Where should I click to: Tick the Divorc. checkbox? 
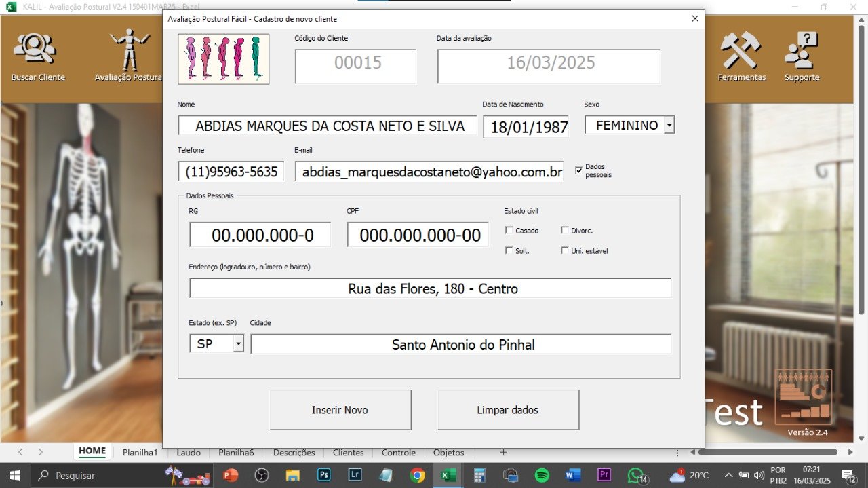pos(565,231)
